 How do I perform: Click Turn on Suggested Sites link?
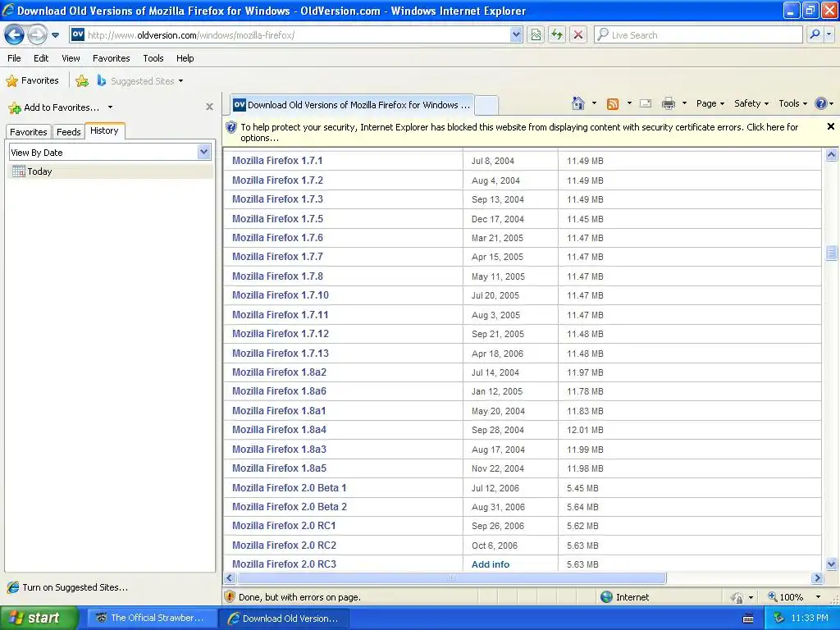tap(67, 587)
